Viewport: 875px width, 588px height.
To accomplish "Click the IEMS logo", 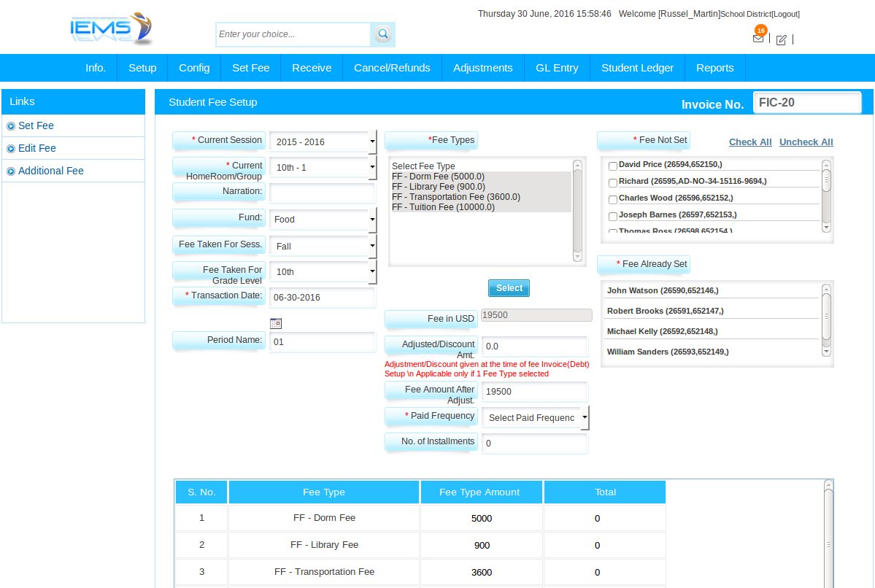I will click(x=111, y=28).
